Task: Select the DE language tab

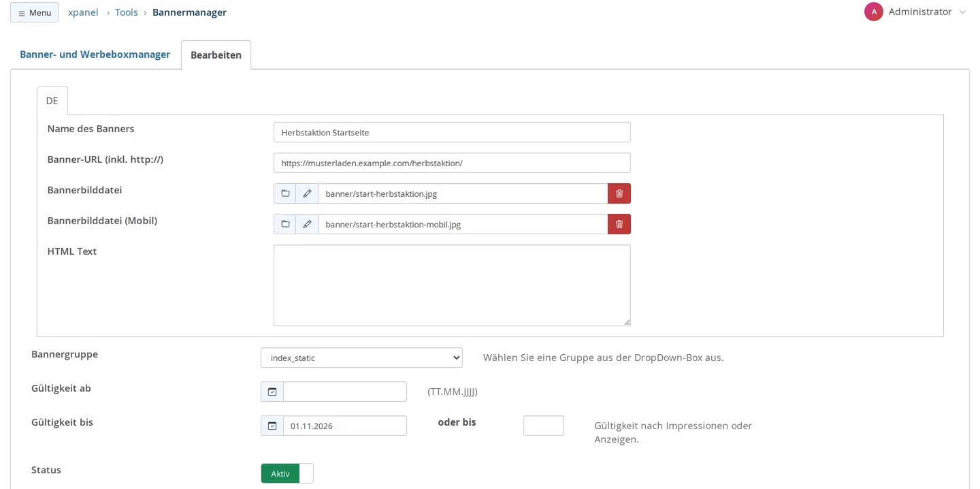Action: click(x=52, y=101)
